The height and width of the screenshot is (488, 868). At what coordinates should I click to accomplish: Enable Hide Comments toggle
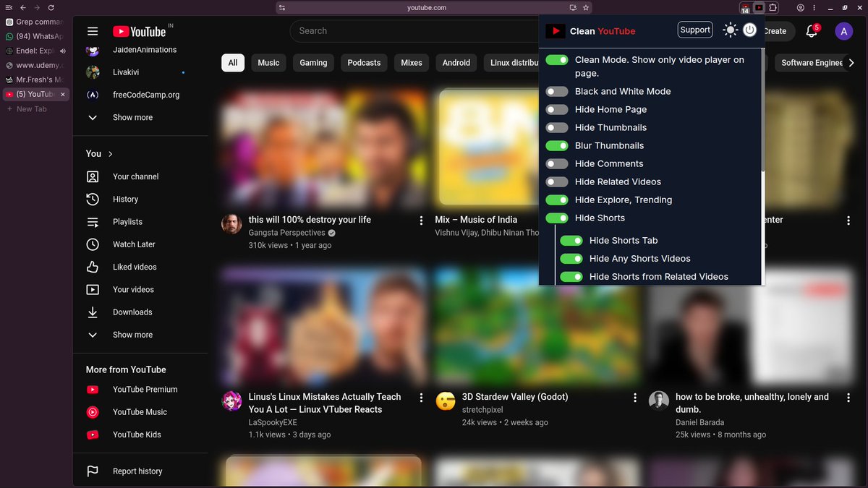(557, 163)
